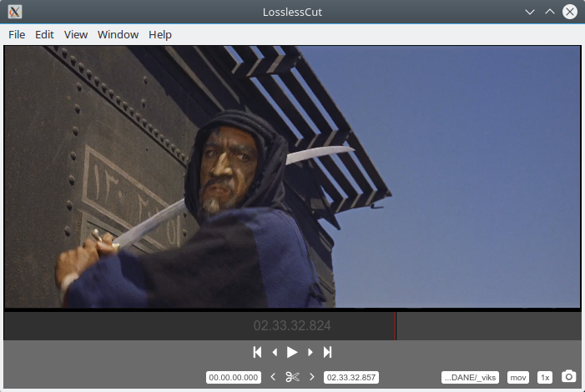Minimize the LosslessCut window
This screenshot has height=392, width=585.
click(x=529, y=12)
